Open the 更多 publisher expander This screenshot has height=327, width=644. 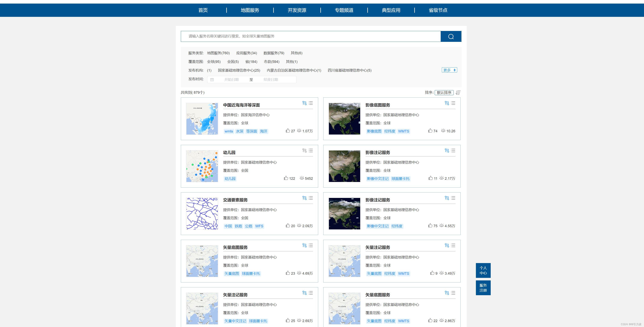click(449, 70)
